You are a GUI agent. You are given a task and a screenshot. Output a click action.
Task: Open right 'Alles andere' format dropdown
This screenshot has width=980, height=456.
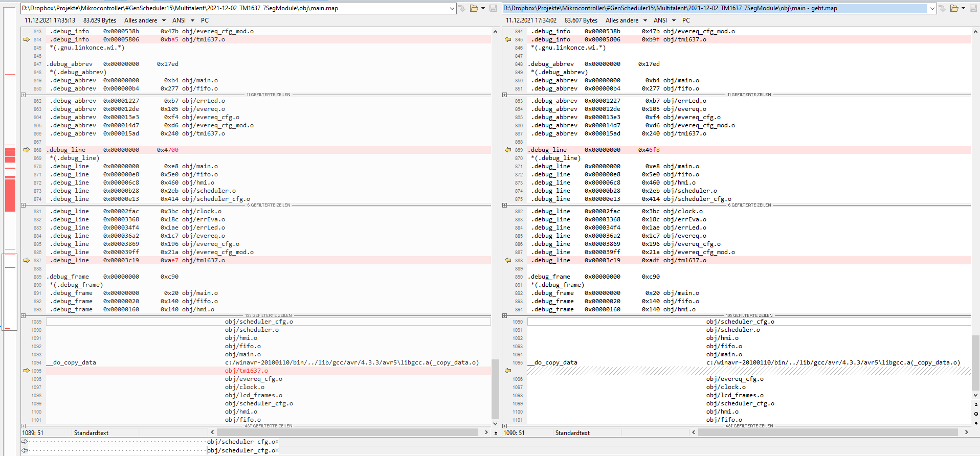point(645,20)
